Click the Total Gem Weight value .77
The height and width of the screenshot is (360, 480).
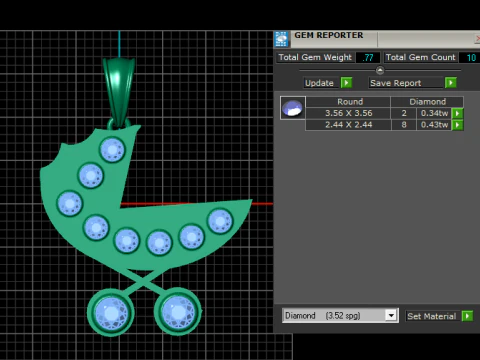tap(368, 57)
